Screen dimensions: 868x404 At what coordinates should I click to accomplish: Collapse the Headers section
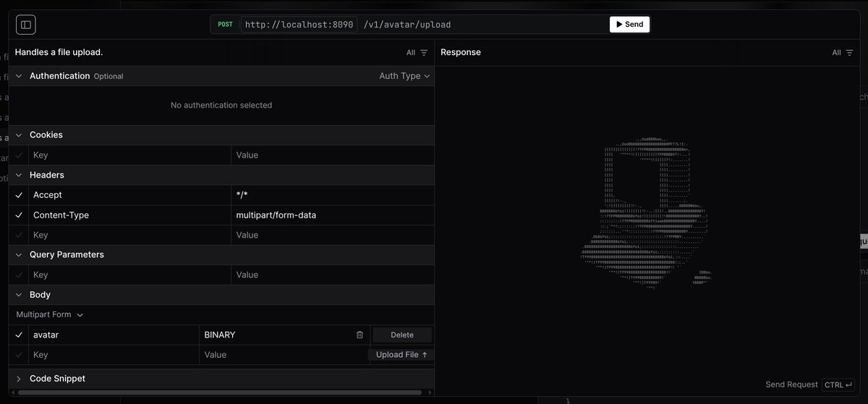19,175
